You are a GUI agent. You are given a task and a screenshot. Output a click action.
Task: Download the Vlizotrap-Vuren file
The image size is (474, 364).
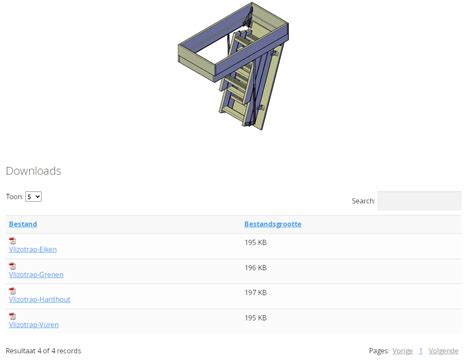[x=34, y=325]
